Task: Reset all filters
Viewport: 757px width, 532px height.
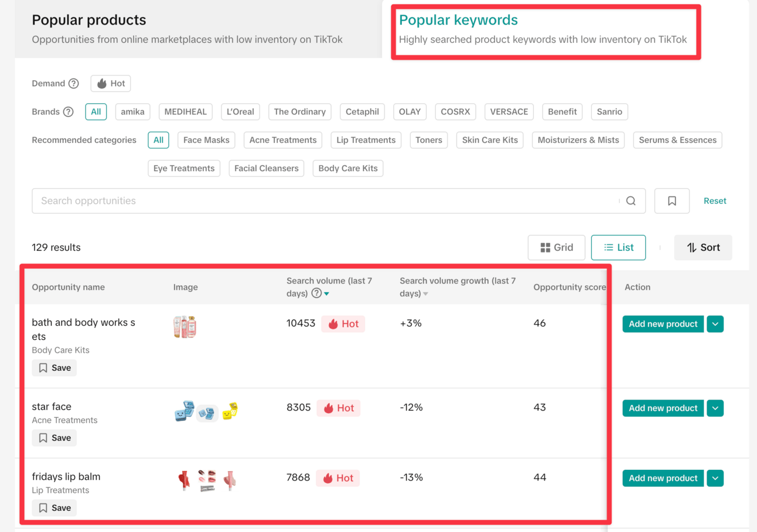Action: pyautogui.click(x=715, y=201)
